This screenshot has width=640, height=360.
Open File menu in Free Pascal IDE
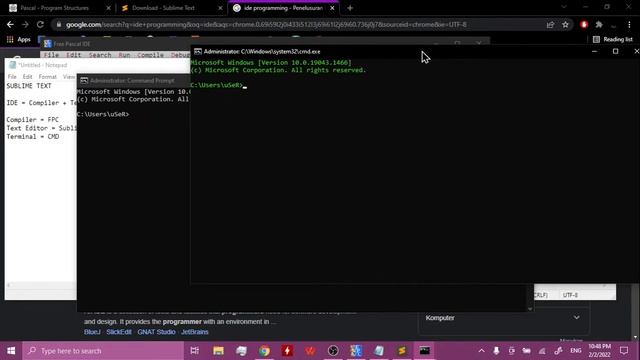click(x=51, y=55)
